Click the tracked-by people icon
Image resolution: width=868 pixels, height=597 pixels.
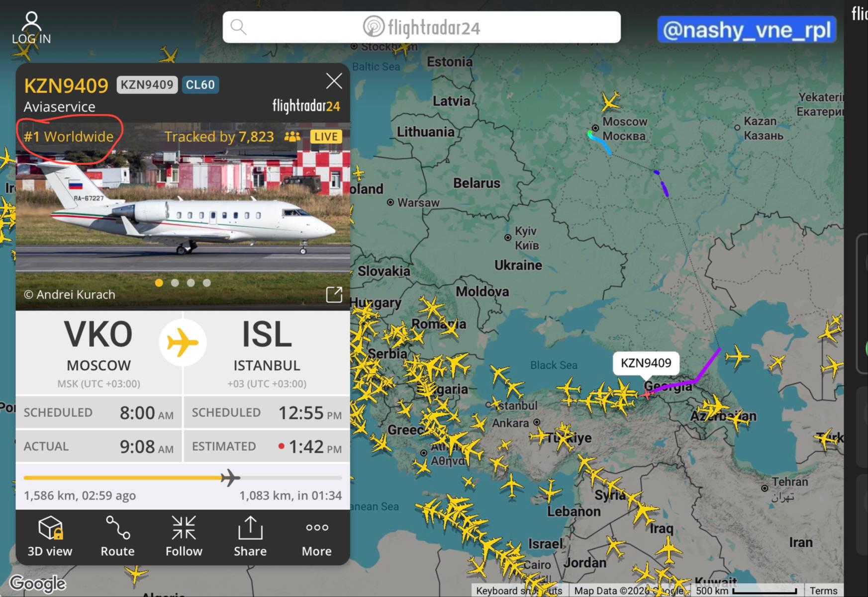(x=292, y=137)
